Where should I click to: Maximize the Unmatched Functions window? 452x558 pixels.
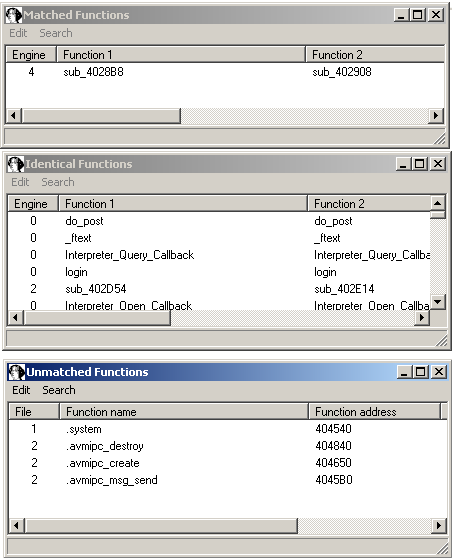[421, 372]
